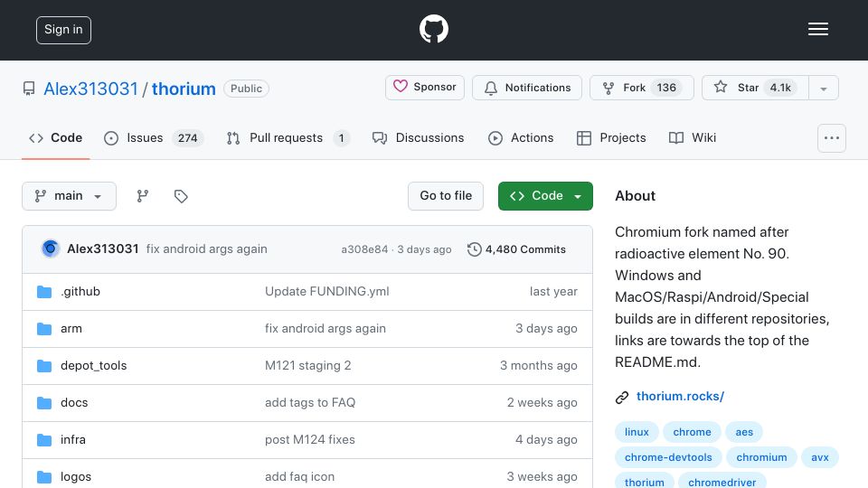Select the chromium topic tag
Image resolution: width=868 pixels, height=488 pixels.
pos(761,457)
